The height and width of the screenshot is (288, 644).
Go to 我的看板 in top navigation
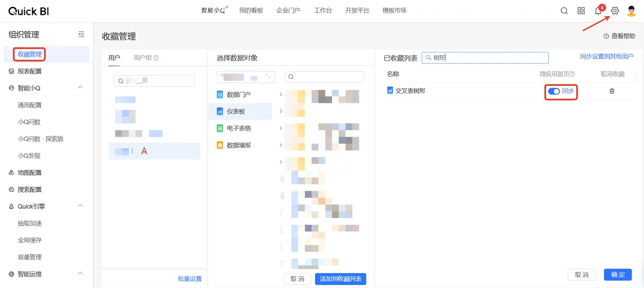click(x=251, y=11)
